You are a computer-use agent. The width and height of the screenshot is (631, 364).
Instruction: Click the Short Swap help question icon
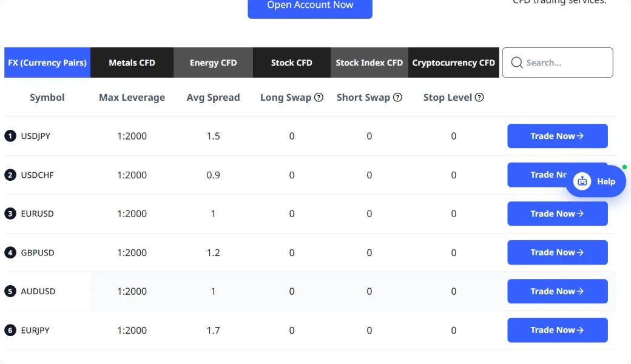397,97
